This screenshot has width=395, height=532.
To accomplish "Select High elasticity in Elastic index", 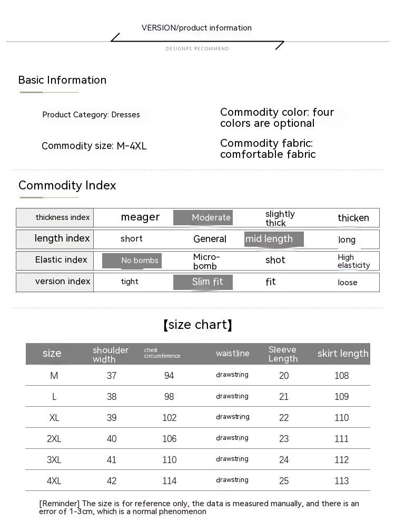I will pos(353,261).
